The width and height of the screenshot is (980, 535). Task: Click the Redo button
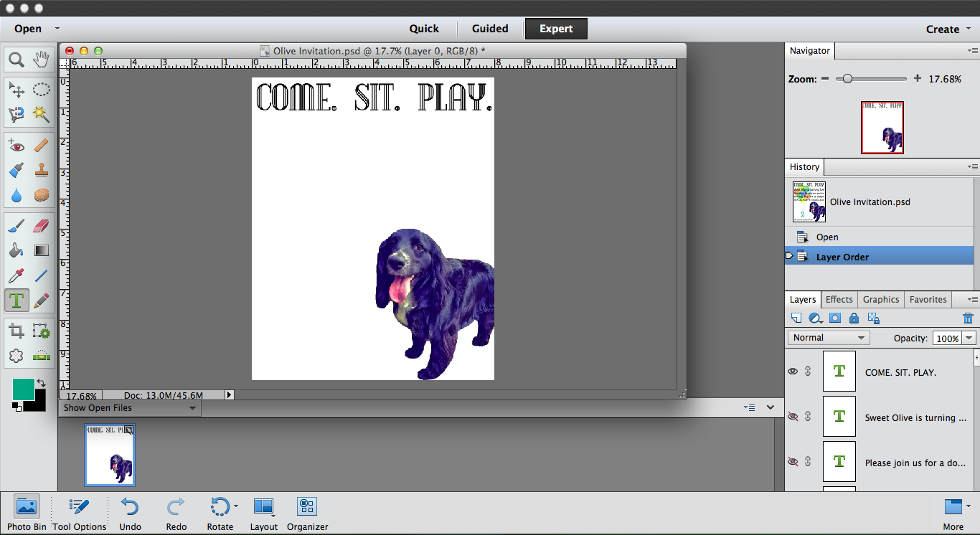tap(176, 513)
